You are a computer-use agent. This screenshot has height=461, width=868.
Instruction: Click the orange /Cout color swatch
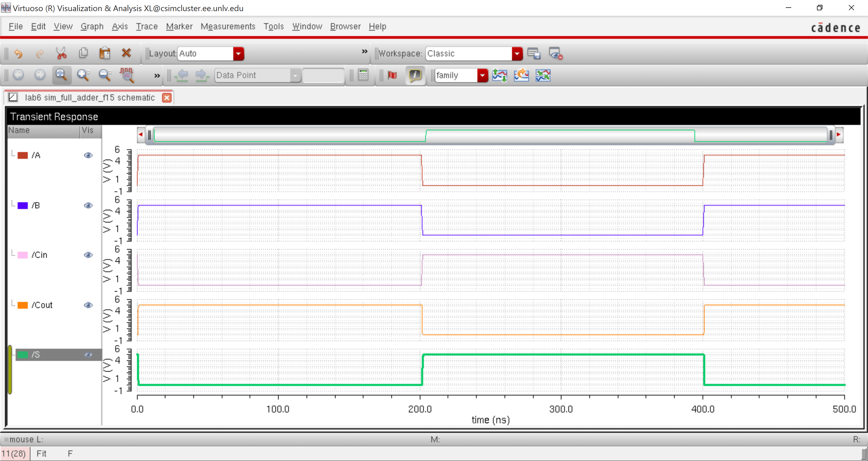tap(23, 305)
